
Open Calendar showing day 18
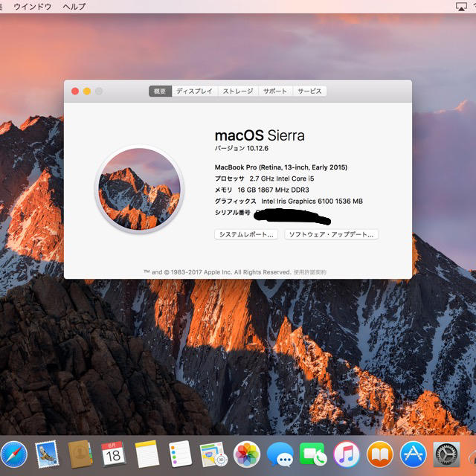pyautogui.click(x=113, y=454)
